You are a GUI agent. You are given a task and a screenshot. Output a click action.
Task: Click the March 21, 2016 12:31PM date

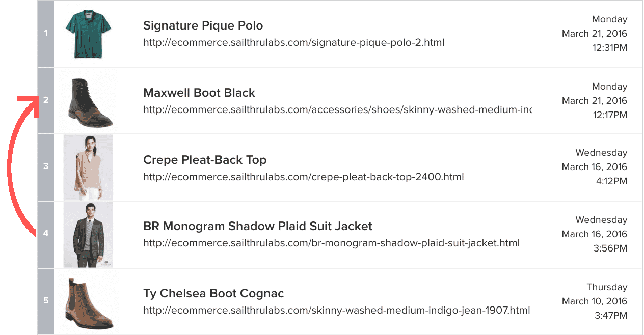point(594,34)
